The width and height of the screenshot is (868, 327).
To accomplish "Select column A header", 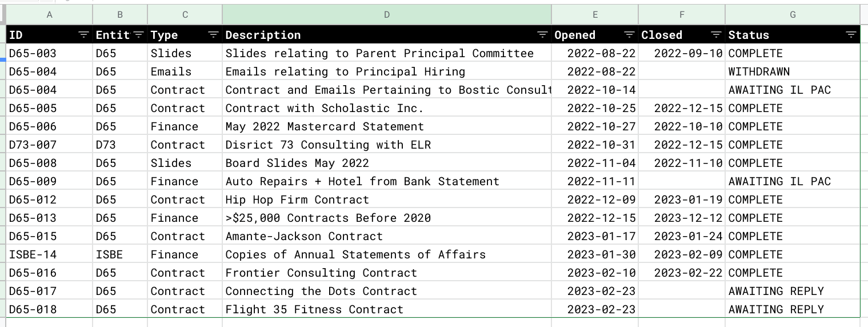I will pos(49,15).
